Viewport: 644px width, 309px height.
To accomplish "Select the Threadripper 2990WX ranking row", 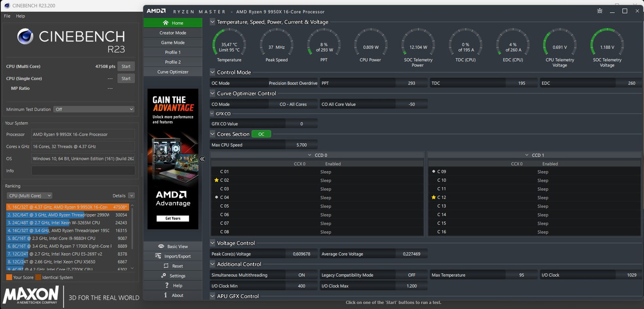I will point(67,215).
